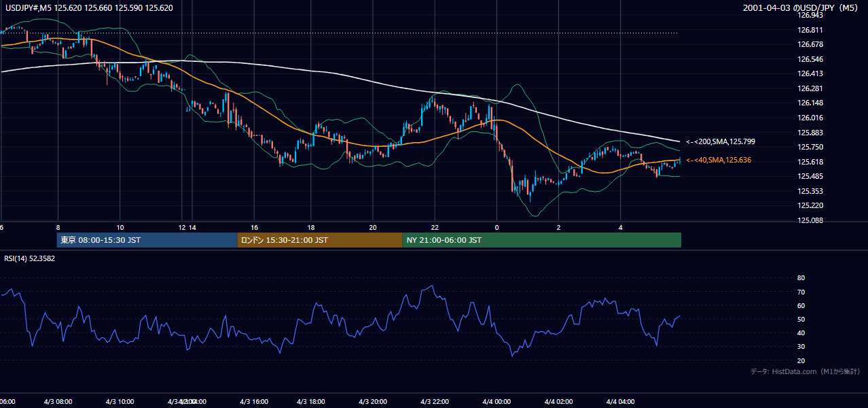The width and height of the screenshot is (868, 408).
Task: Click price axis value 126.281
Action: pos(810,88)
